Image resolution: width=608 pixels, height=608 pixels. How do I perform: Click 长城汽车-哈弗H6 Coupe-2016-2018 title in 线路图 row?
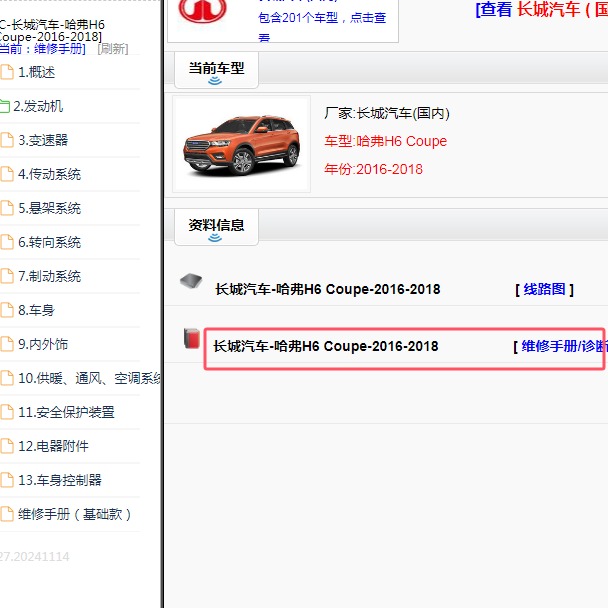click(328, 289)
